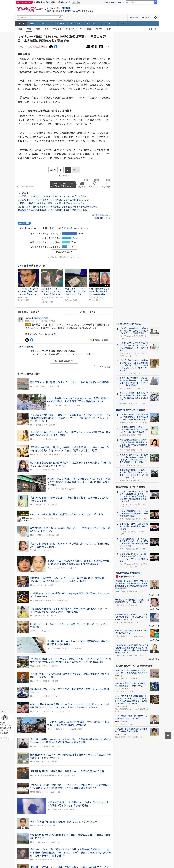Open みんなの意見 navigation tab
This screenshot has width=174, height=868.
pyautogui.click(x=92, y=24)
